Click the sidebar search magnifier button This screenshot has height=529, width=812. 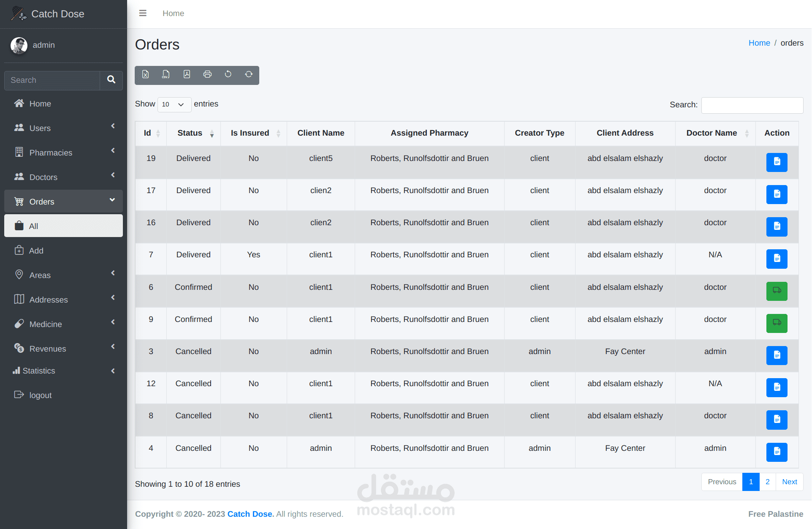111,80
